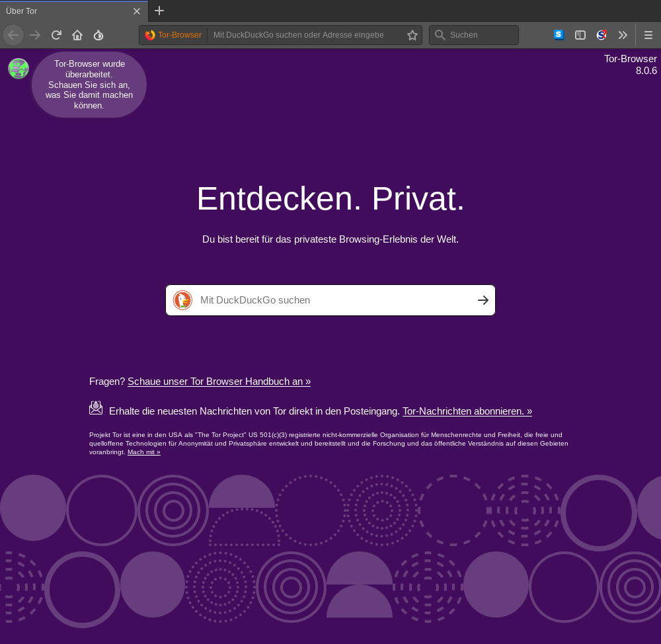Click the Firefox Tor-Browser identity icon

click(x=150, y=35)
